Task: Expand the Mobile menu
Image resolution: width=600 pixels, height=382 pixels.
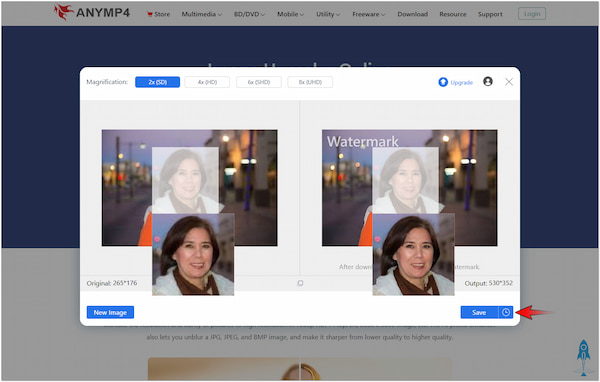Action: point(290,14)
